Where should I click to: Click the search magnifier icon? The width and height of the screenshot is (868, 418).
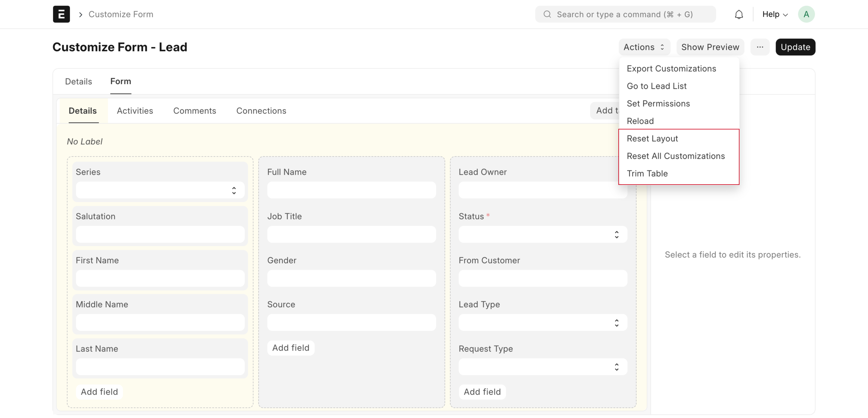547,14
